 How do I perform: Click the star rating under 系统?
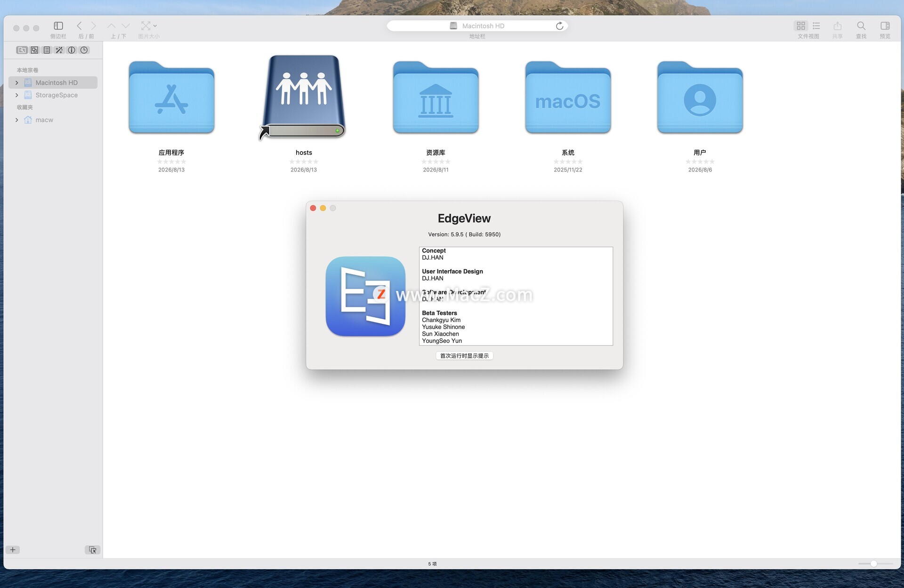568,161
